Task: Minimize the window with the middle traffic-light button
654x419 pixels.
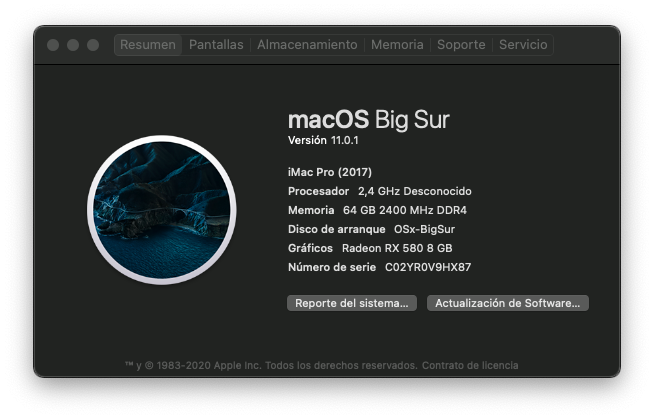Action: tap(73, 45)
